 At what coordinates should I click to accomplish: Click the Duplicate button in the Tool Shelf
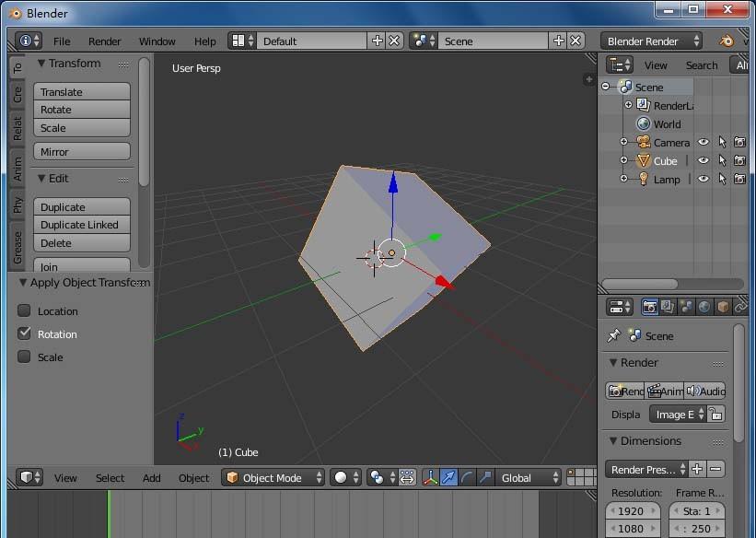(81, 206)
